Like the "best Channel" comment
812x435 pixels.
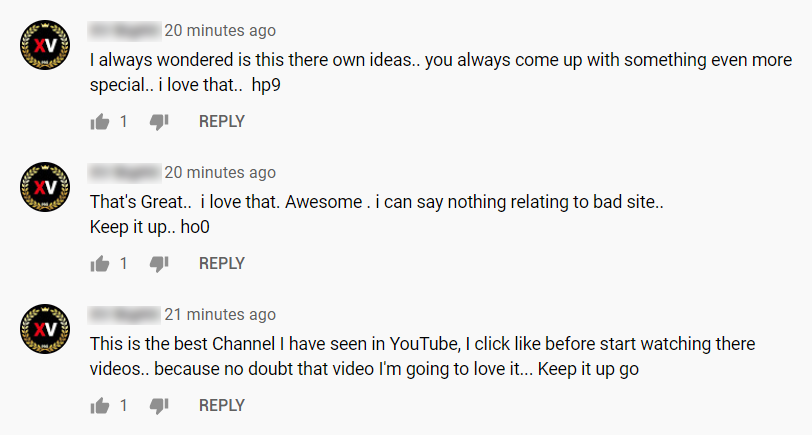coord(100,406)
